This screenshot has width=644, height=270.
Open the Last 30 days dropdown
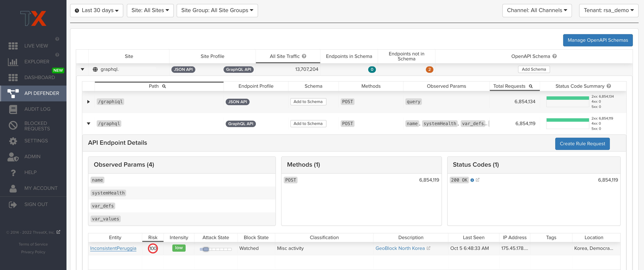pos(96,10)
